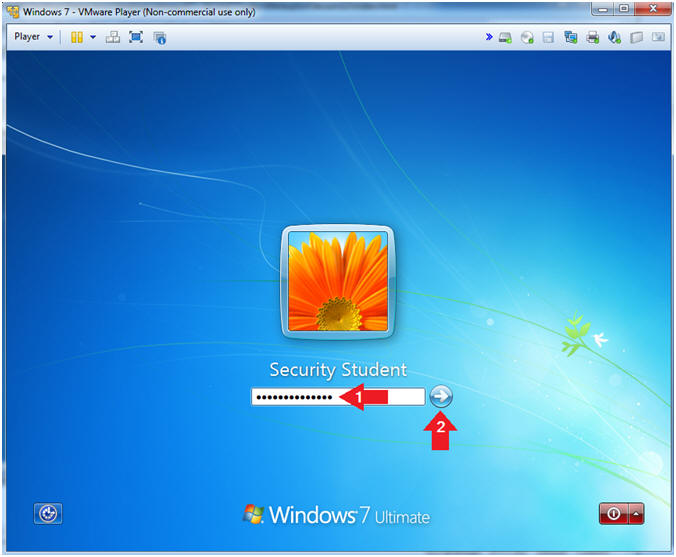The image size is (676, 557).
Task: Click the sound card device icon
Action: [614, 38]
